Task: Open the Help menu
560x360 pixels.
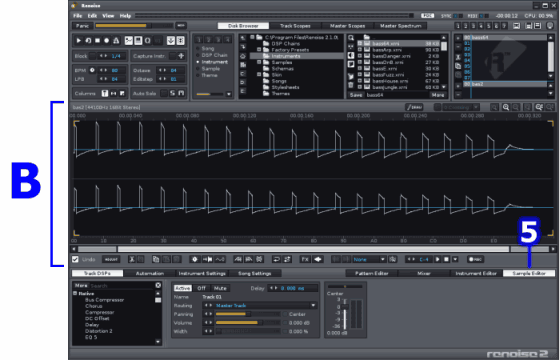Action: click(x=125, y=16)
